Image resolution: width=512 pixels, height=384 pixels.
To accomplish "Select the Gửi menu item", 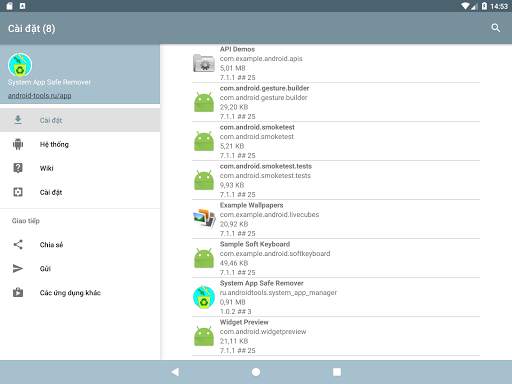I will click(80, 269).
